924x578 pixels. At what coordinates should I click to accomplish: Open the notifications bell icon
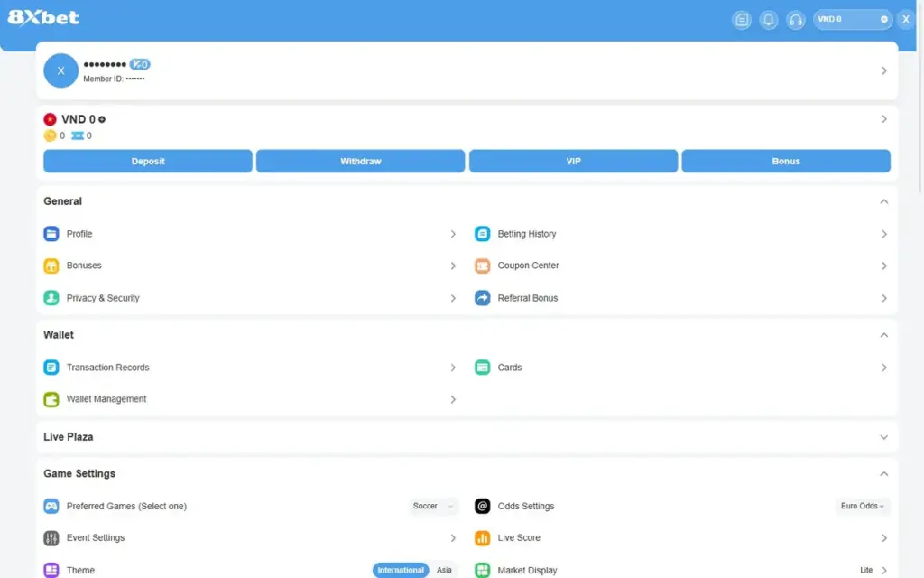pyautogui.click(x=769, y=20)
